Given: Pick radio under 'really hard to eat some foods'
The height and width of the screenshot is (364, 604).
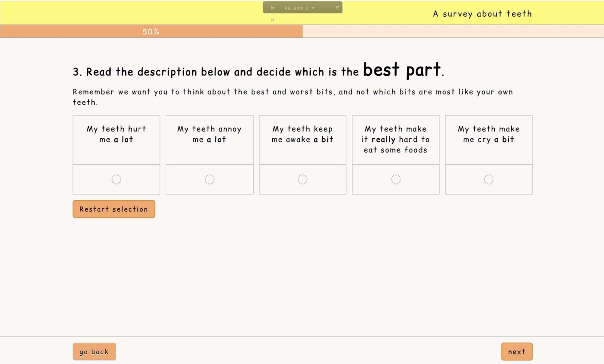Looking at the screenshot, I should coord(396,179).
